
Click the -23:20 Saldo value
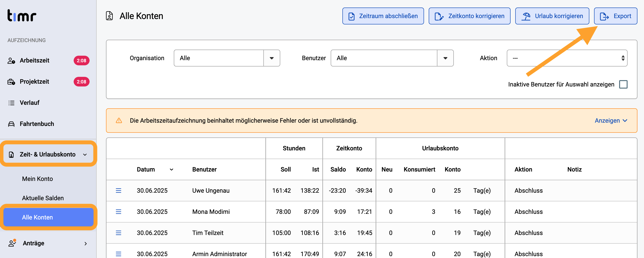click(337, 191)
